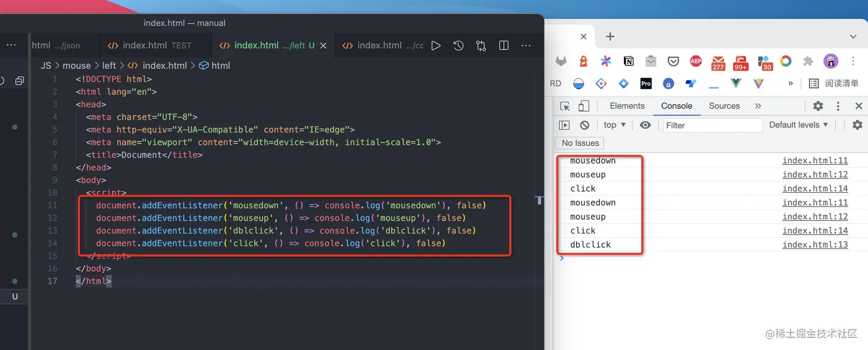Close the DevTools panel
This screenshot has width=868, height=350.
tap(859, 106)
